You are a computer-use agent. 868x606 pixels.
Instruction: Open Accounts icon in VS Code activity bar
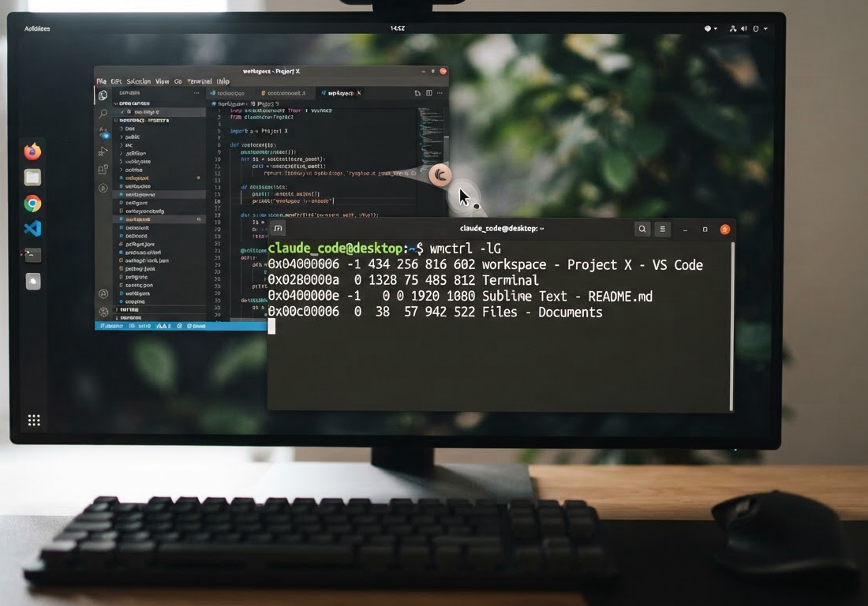pyautogui.click(x=103, y=294)
